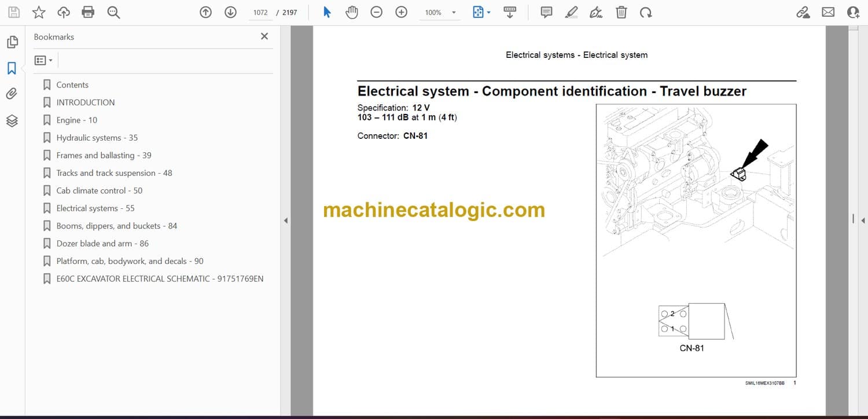Collapse the left navigation pane arrow
The width and height of the screenshot is (868, 419).
[285, 220]
